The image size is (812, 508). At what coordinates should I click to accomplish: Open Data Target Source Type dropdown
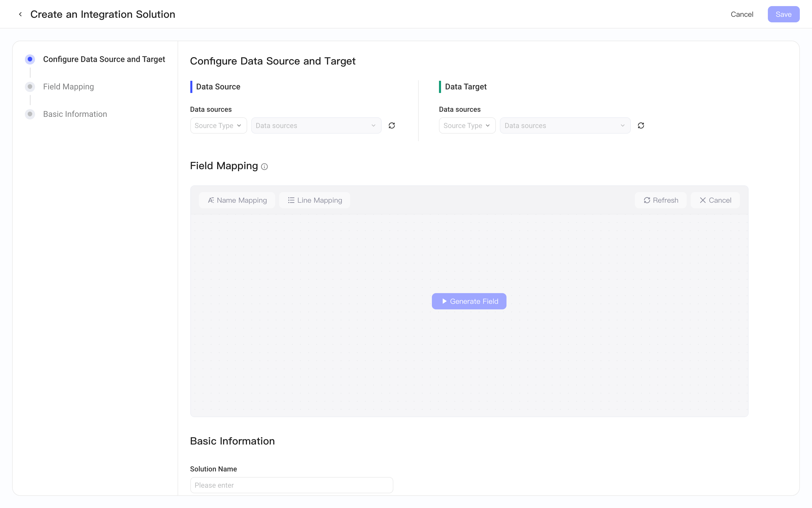pyautogui.click(x=467, y=126)
